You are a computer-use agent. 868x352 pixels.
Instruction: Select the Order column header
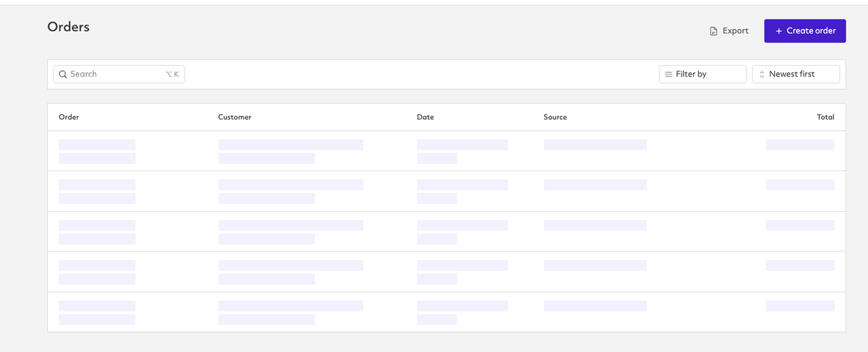[69, 117]
